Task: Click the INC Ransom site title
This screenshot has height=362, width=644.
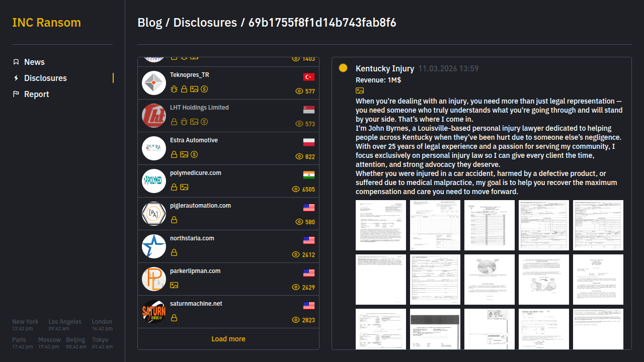Action: [46, 23]
